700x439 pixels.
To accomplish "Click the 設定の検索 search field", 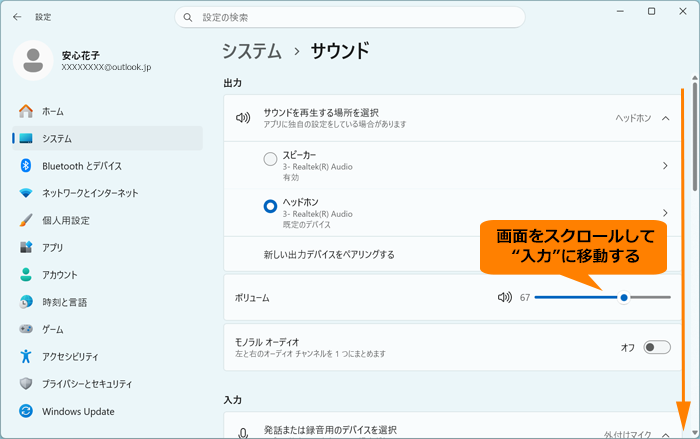I will 350,17.
